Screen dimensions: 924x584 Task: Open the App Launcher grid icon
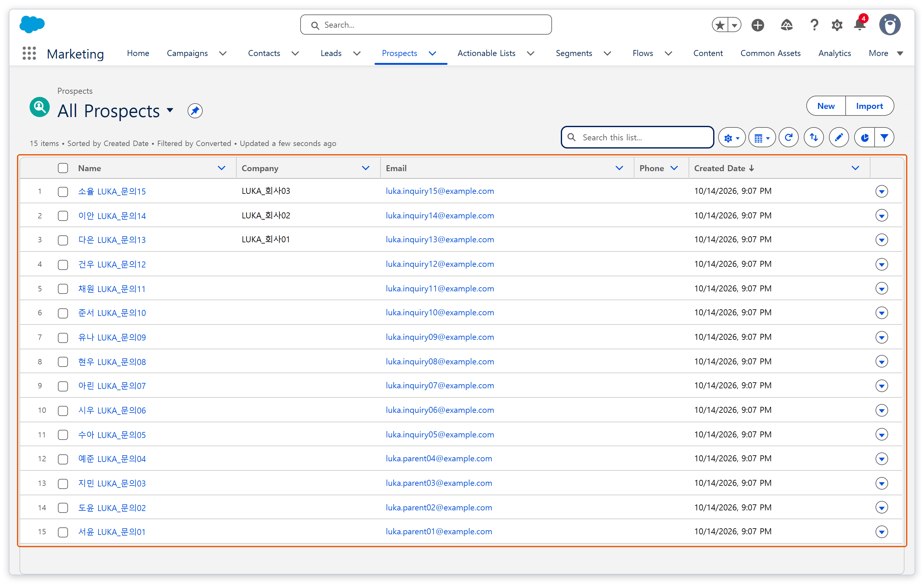click(x=29, y=53)
